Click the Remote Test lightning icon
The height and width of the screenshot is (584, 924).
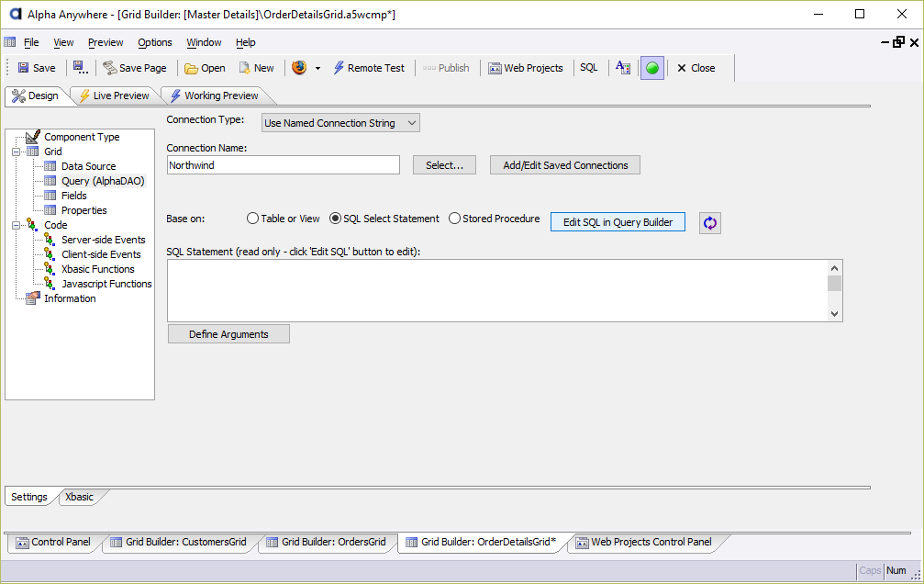(339, 68)
